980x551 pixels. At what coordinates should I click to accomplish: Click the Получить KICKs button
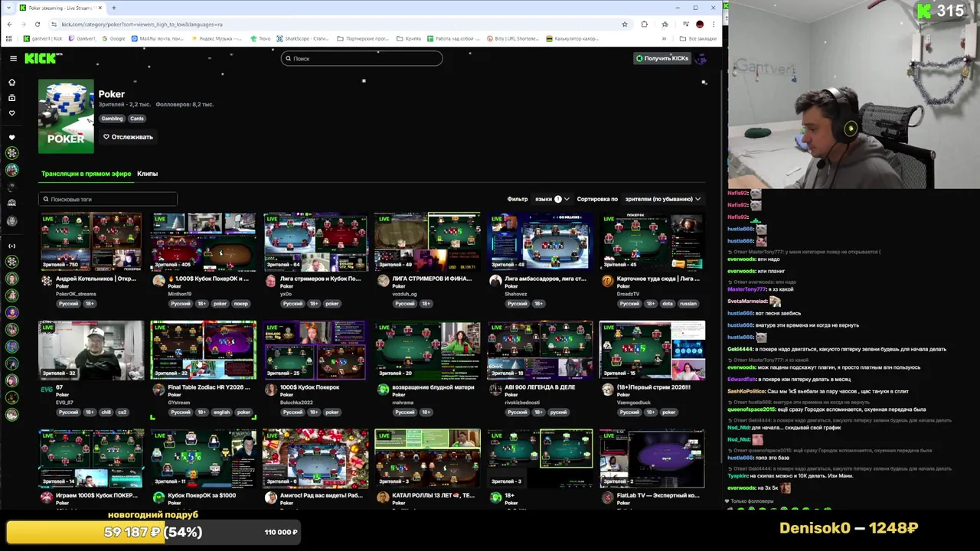coord(662,58)
